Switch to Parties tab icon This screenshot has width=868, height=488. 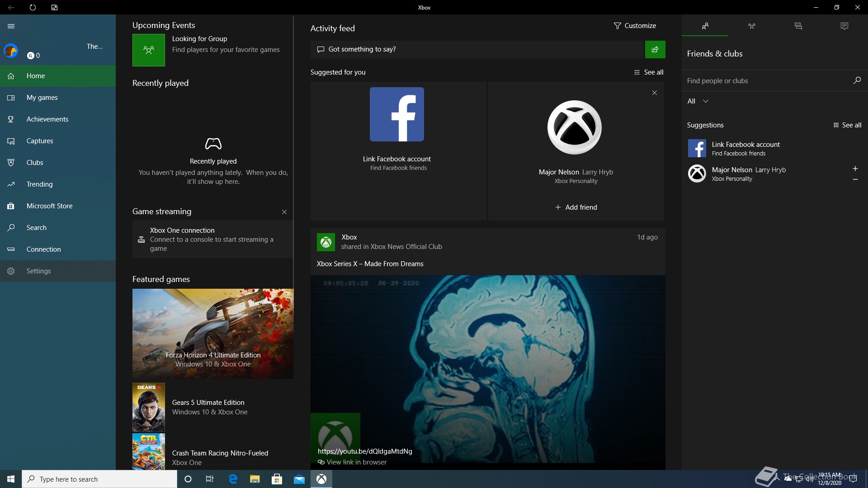click(752, 26)
